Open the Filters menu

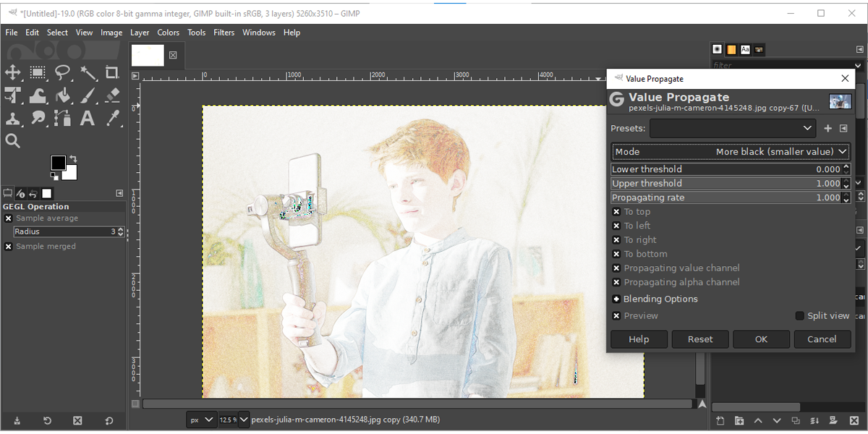224,32
